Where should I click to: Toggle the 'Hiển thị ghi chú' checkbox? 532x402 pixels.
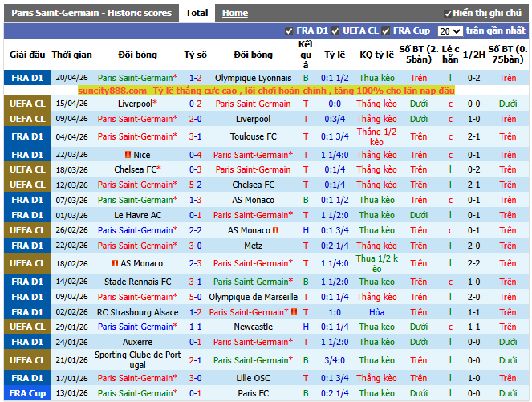pyautogui.click(x=448, y=14)
